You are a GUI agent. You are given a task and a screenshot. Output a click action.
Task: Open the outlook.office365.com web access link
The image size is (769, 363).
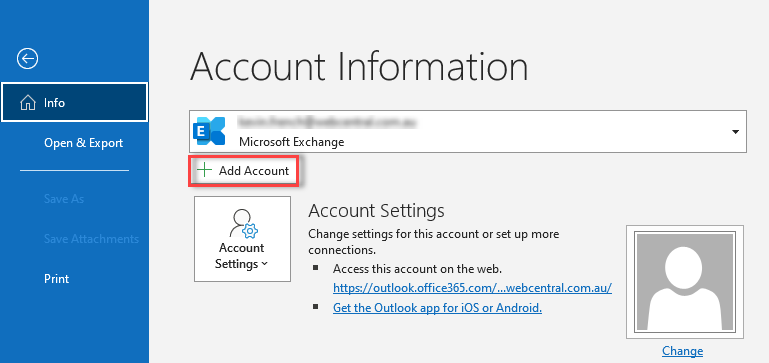tap(472, 287)
